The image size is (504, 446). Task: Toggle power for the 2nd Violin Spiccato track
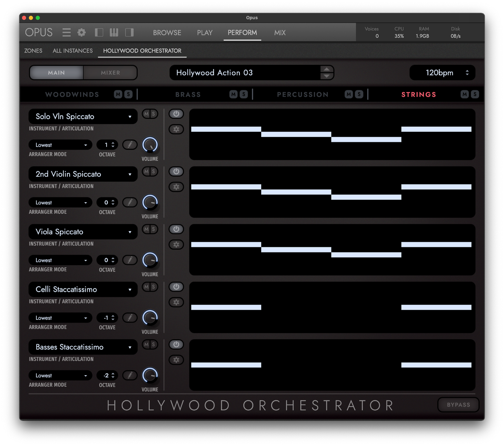(x=176, y=171)
